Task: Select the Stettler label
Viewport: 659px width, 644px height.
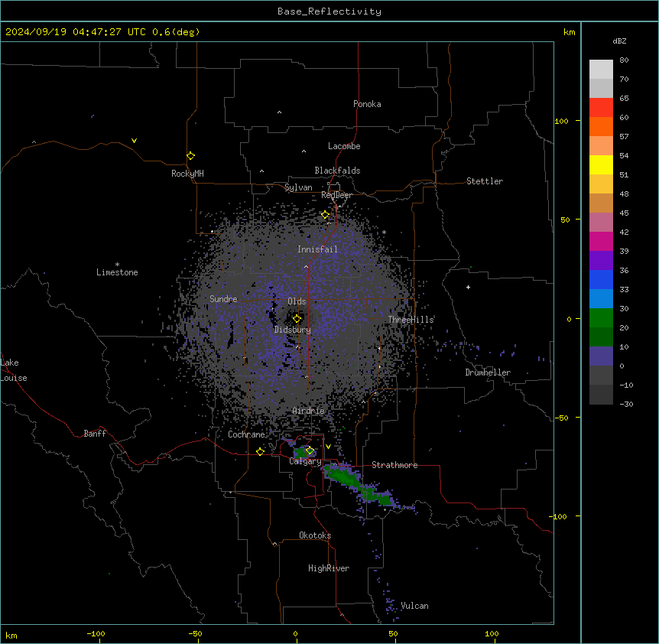Action: (485, 181)
